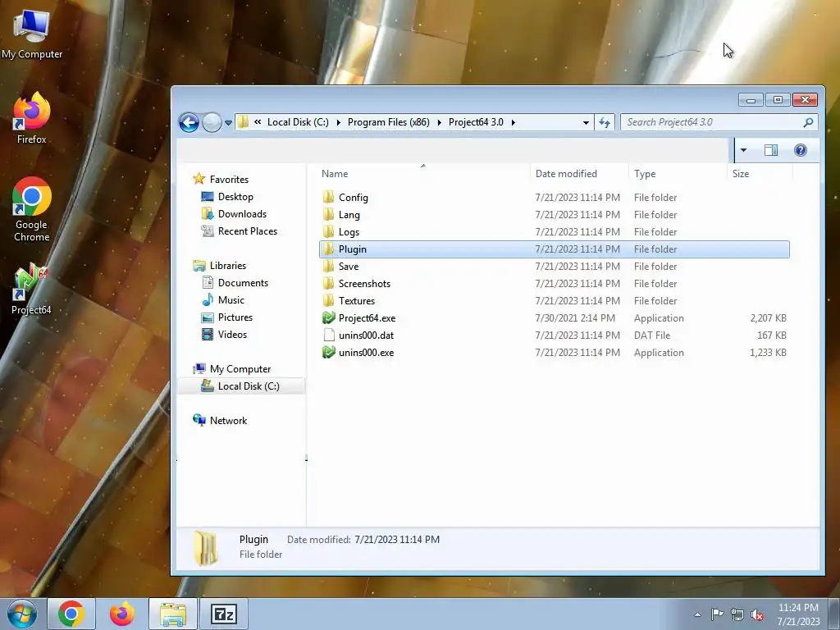Click the Refresh button next to address bar
Screen dimensions: 840x630
click(605, 123)
